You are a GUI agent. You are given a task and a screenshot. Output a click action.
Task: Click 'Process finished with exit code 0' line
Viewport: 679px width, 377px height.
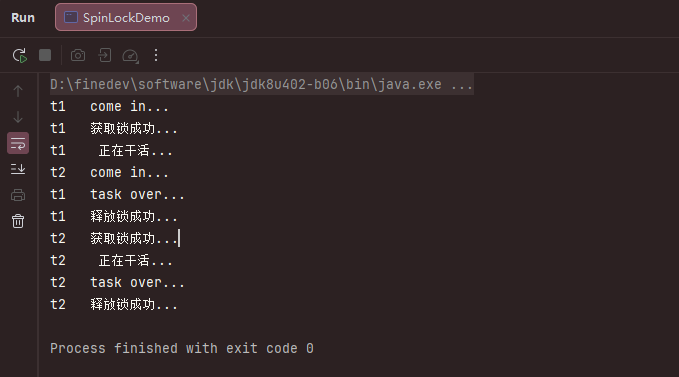pyautogui.click(x=182, y=348)
